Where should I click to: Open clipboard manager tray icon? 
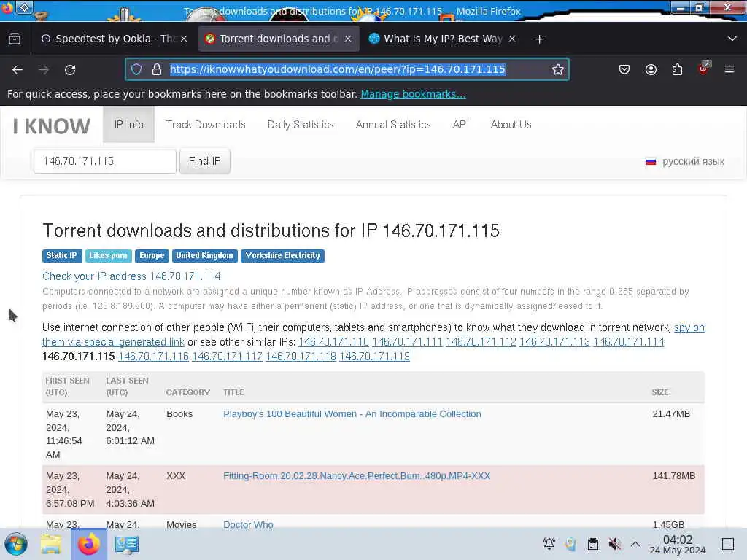[592, 544]
